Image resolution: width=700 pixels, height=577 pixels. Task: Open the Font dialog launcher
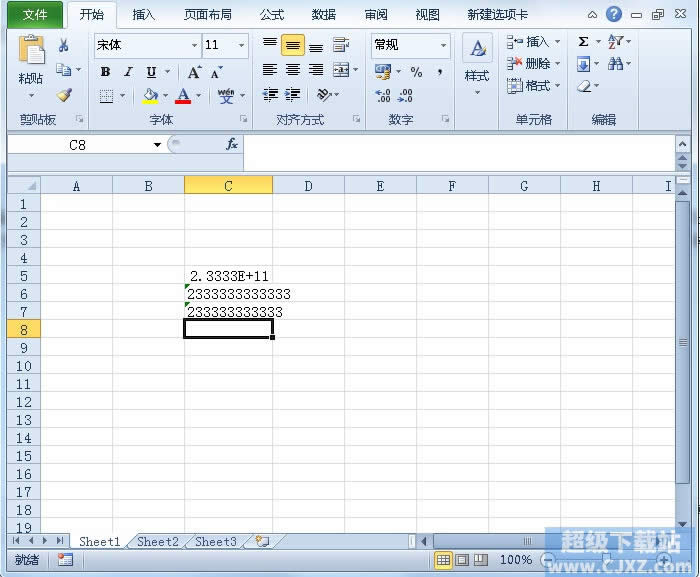pyautogui.click(x=244, y=119)
